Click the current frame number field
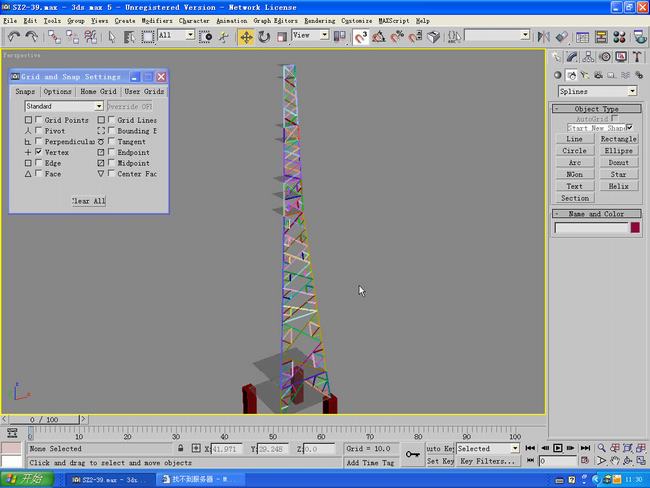 click(x=558, y=461)
